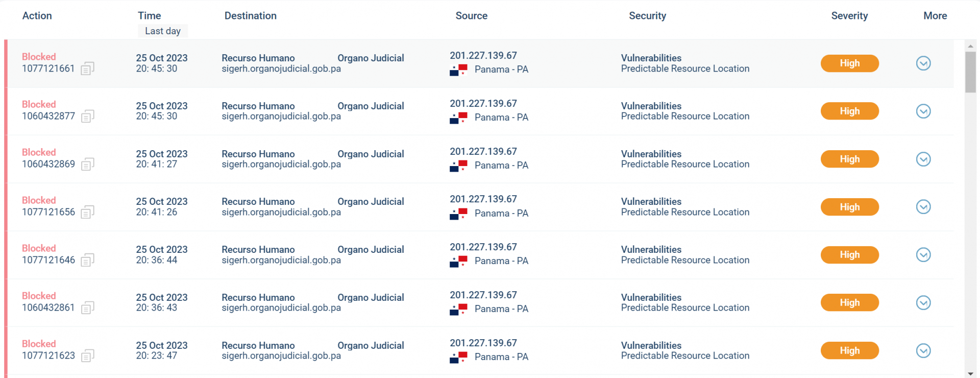Image resolution: width=980 pixels, height=378 pixels.
Task: Copy event ID 1077121646 with icon
Action: [88, 260]
